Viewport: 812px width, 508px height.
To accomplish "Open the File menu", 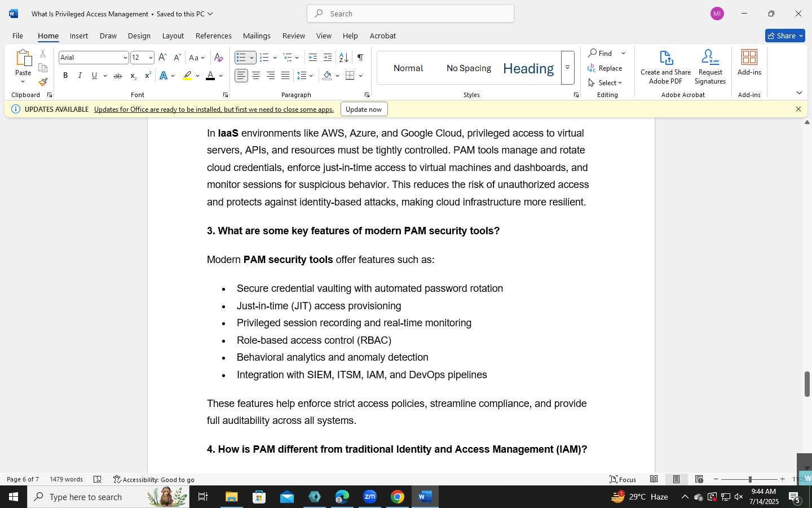I will 17,36.
